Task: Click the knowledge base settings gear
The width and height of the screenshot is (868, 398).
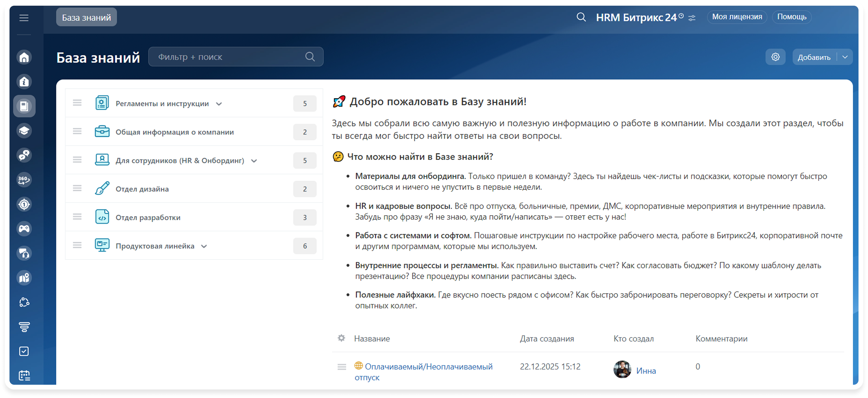Action: tap(775, 57)
